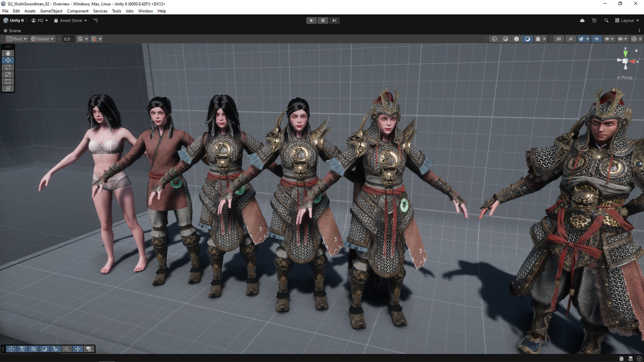
Task: Open Scene view more options menu
Action: [639, 31]
